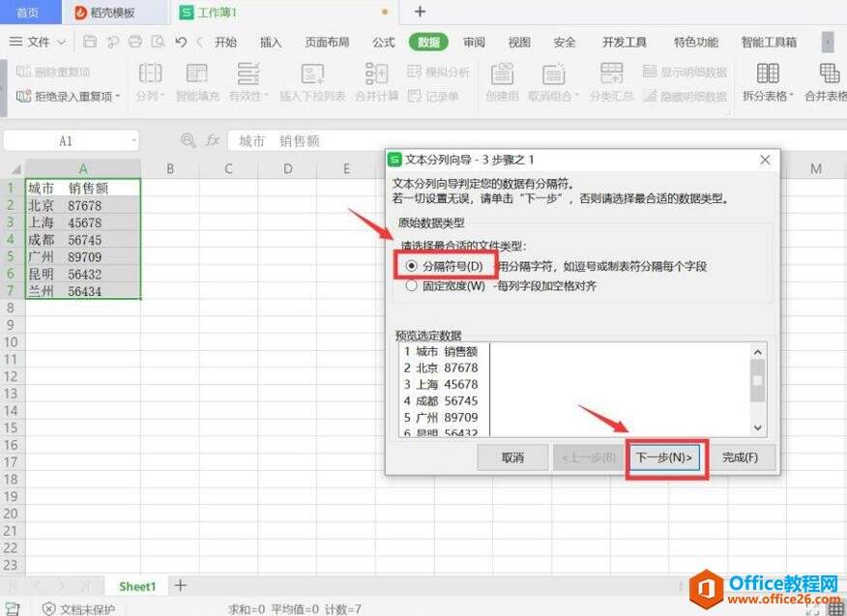
Task: Click the 拒绝录入重复项 icon
Action: 23,96
